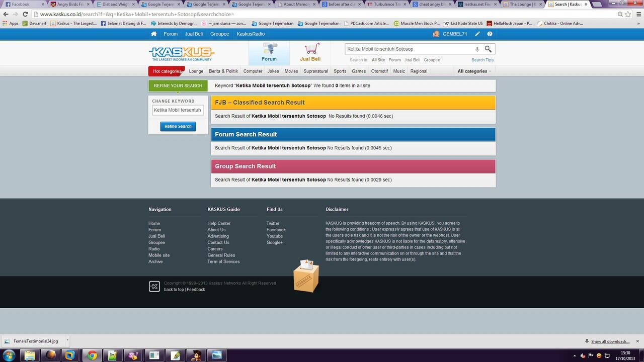Click the Twitter link under Find Us
644x362 pixels.
[273, 223]
